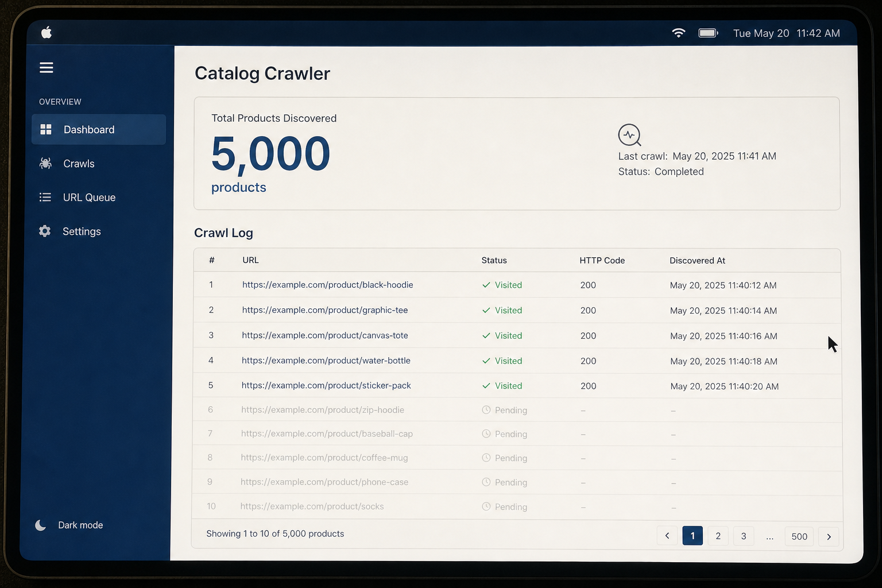The height and width of the screenshot is (588, 882).
Task: Click Pending status in the socks row
Action: (505, 506)
